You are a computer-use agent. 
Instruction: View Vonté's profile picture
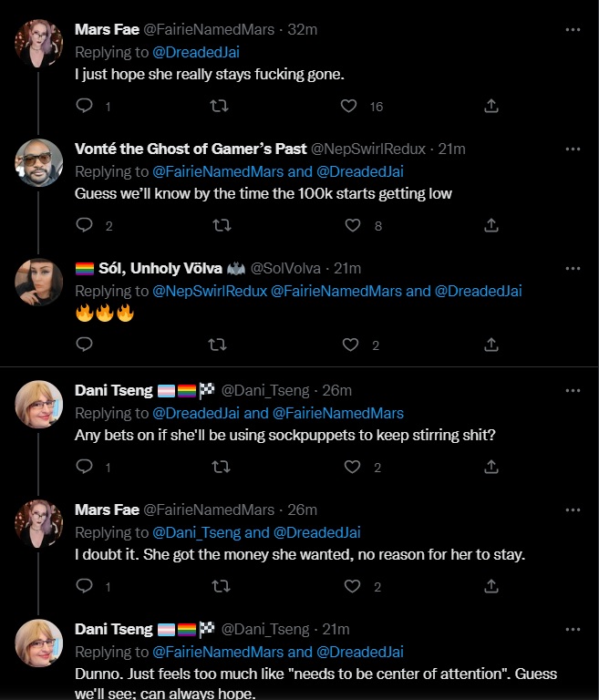[39, 163]
